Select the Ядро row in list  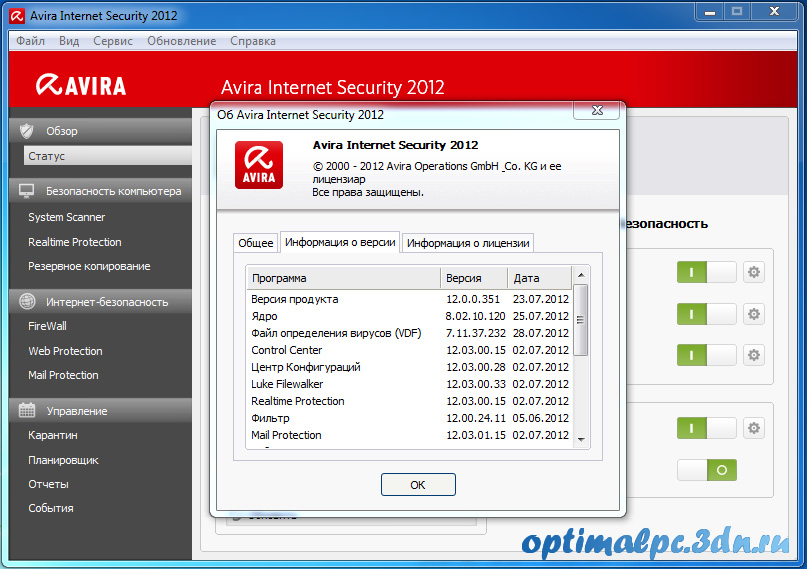tap(410, 316)
